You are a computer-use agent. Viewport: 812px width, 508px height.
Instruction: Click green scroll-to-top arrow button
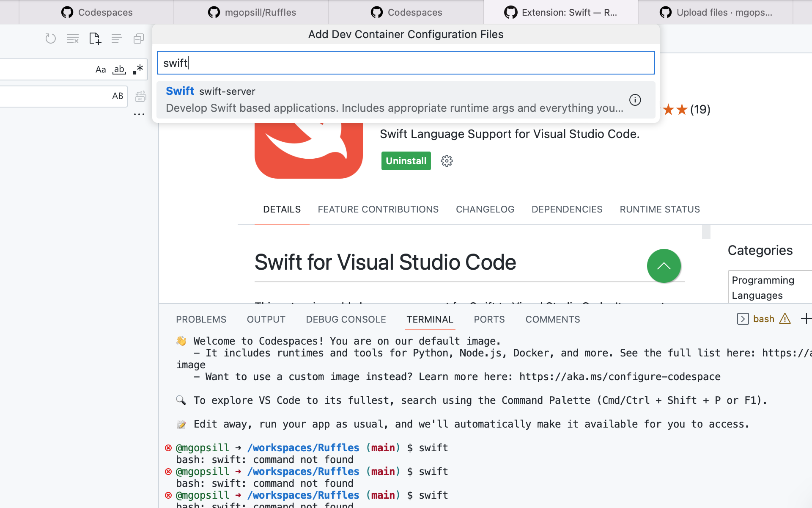(x=664, y=266)
